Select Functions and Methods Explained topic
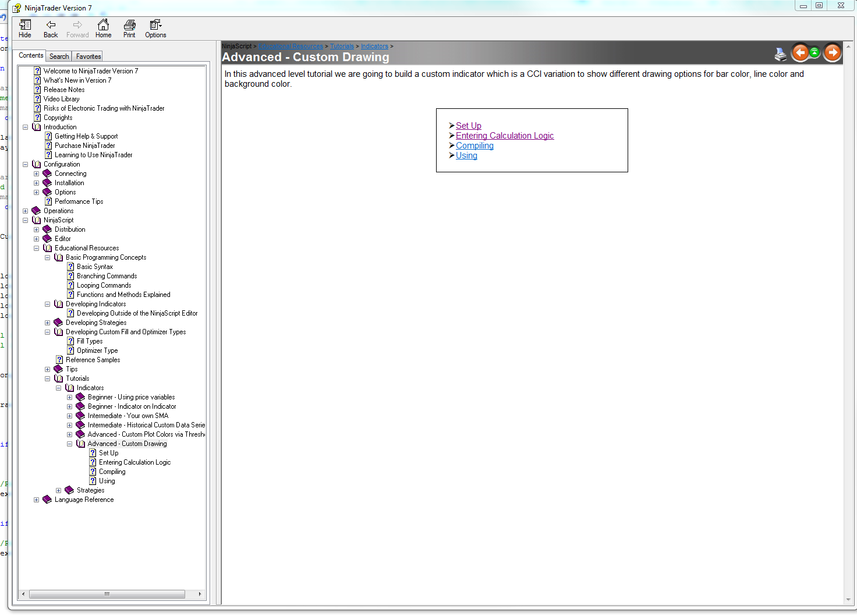The width and height of the screenshot is (857, 616). [x=123, y=295]
